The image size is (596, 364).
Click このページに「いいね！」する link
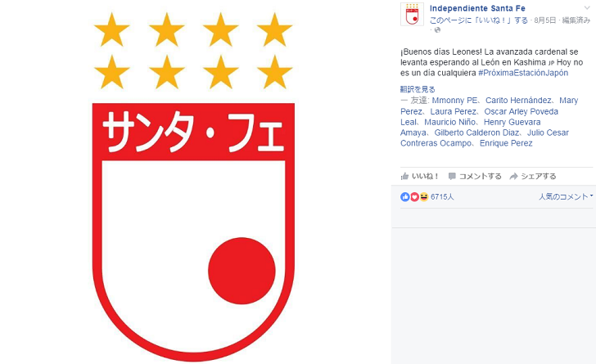(479, 20)
